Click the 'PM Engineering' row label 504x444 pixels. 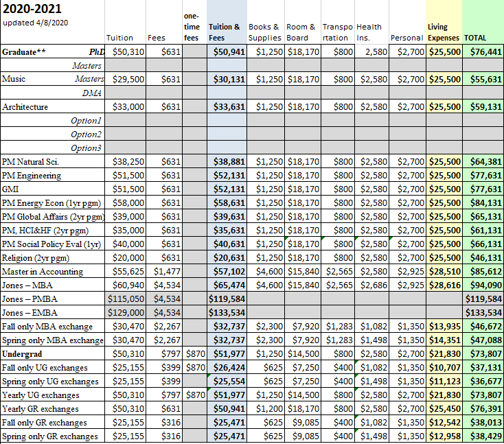pyautogui.click(x=32, y=176)
